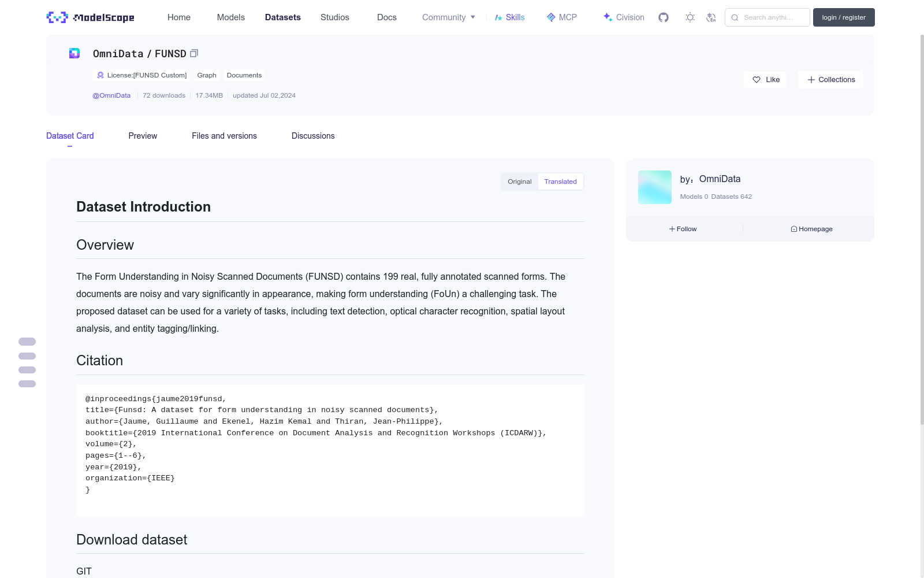Click the 'year={2019},' citation line
This screenshot has width=924, height=578.
(x=113, y=467)
